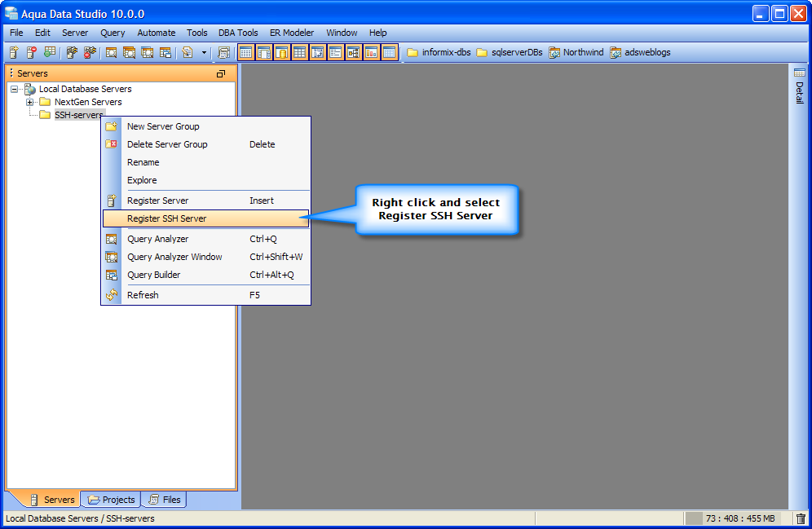Viewport: 812px width, 529px height.
Task: Click the red-minus Delete Server toolbar icon
Action: click(32, 52)
